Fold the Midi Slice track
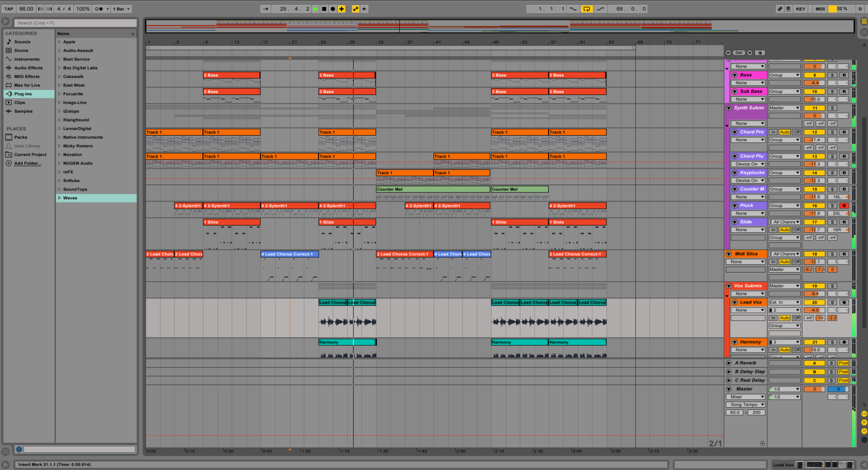This screenshot has width=868, height=470. (729, 254)
